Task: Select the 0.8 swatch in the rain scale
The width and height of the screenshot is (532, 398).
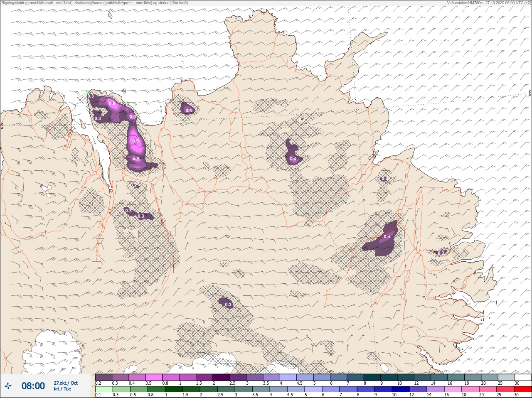Action: point(156,389)
